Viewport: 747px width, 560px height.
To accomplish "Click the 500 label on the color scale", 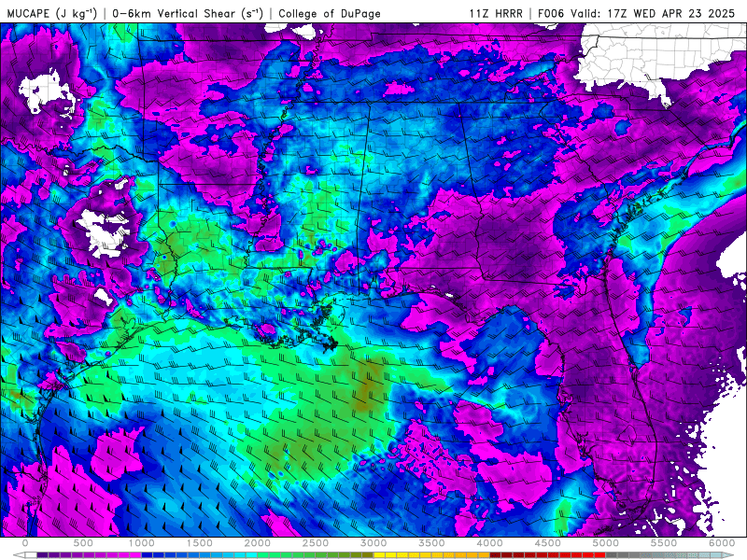I will pos(83,543).
